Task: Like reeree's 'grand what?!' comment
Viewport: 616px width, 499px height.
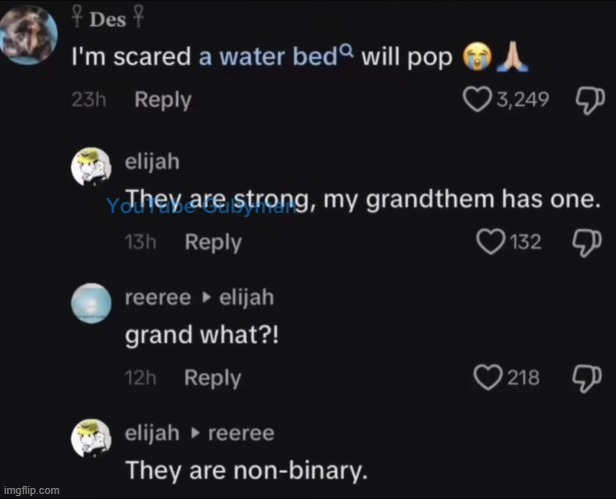Action: pos(487,377)
